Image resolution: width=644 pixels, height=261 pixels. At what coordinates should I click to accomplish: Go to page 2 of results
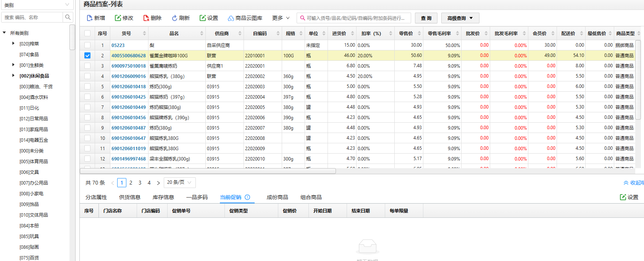pos(131,183)
